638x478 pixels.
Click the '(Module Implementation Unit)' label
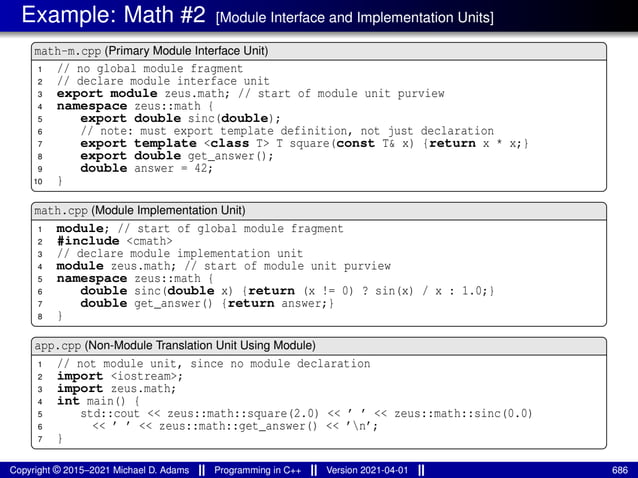(x=168, y=211)
